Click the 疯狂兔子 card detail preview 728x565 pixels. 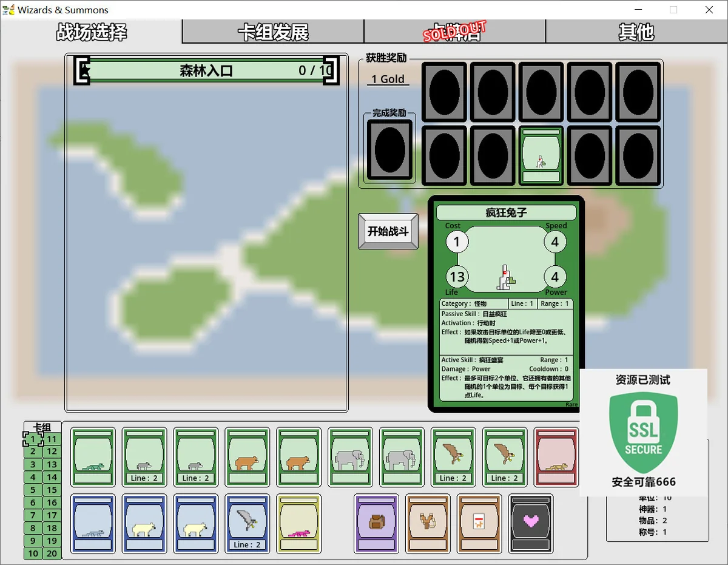click(x=506, y=303)
